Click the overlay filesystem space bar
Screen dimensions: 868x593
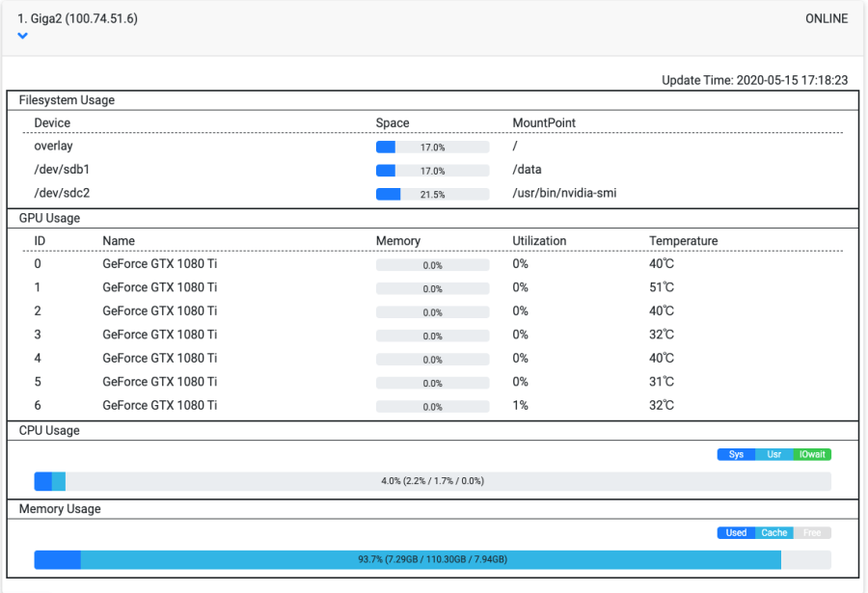tap(432, 148)
